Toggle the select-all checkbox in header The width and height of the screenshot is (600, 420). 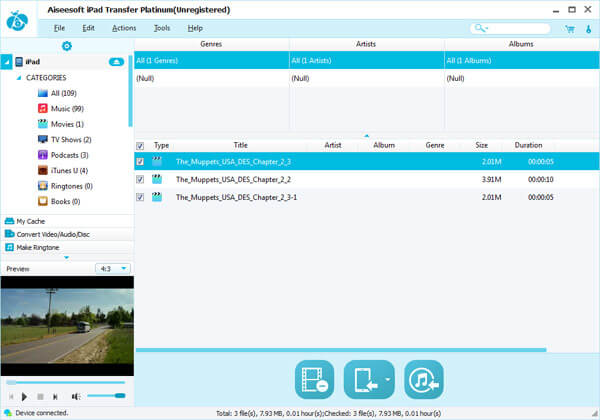pyautogui.click(x=140, y=146)
